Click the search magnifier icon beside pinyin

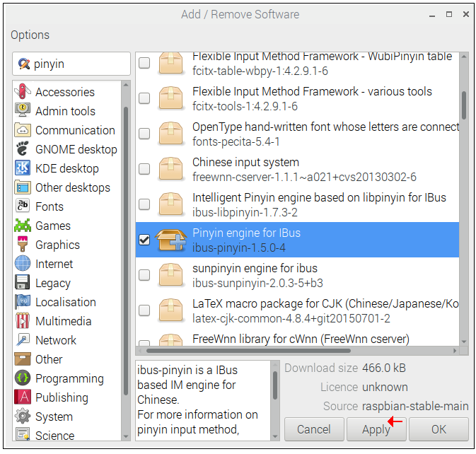[24, 64]
